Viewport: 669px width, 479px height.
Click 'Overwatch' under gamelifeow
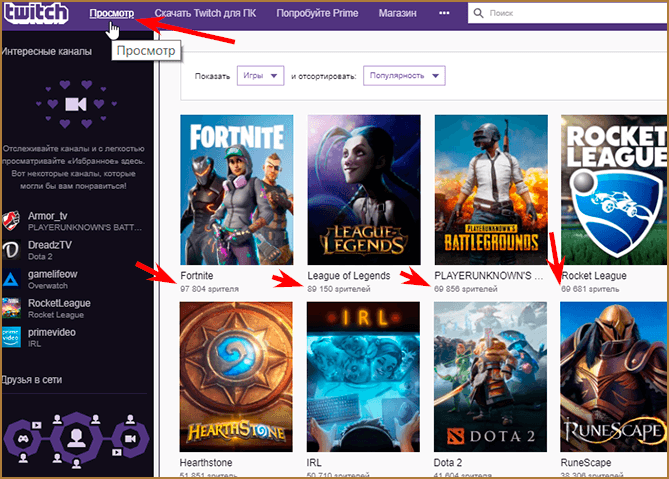pyautogui.click(x=48, y=285)
